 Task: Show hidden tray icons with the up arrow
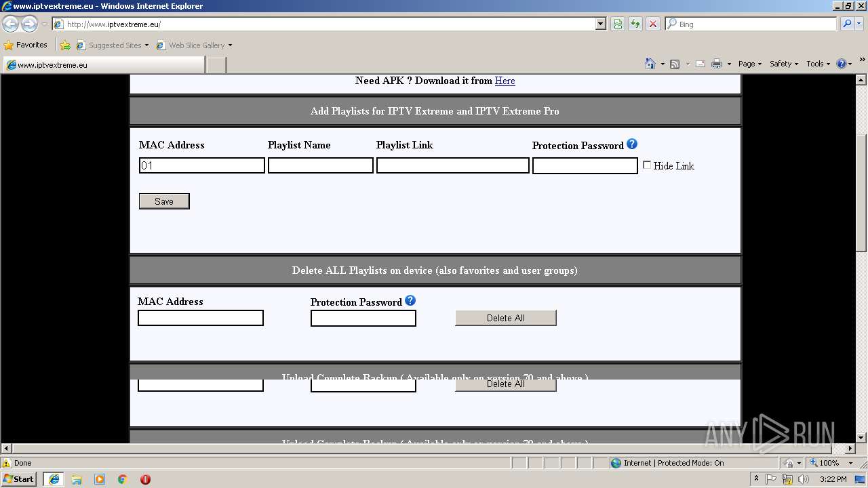click(757, 479)
